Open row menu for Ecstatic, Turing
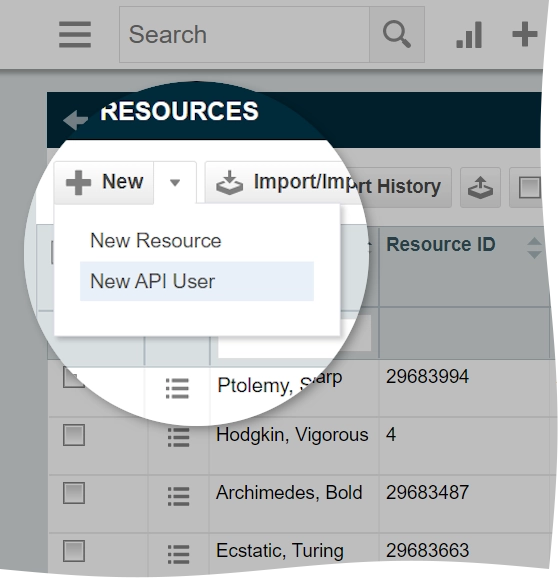 (x=178, y=554)
